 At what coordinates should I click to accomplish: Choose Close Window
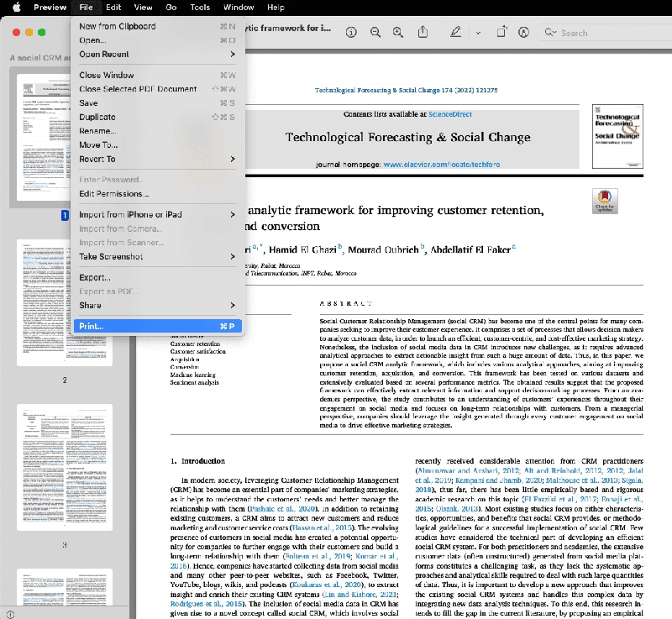pyautogui.click(x=158, y=75)
